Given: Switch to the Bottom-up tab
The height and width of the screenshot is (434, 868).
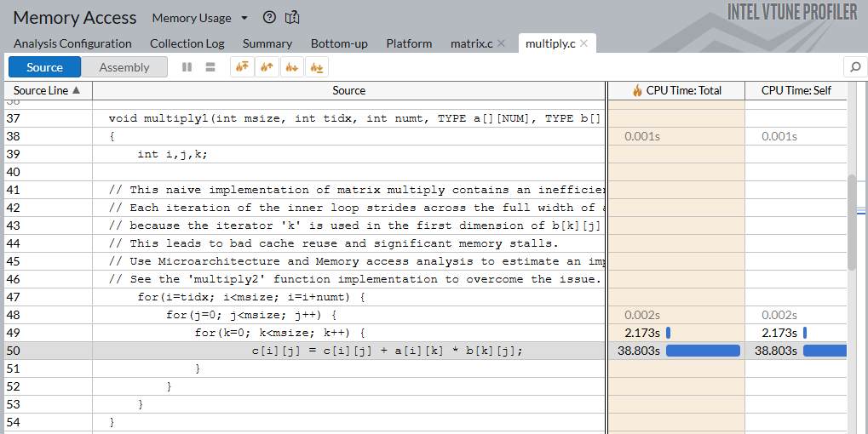Looking at the screenshot, I should point(339,43).
